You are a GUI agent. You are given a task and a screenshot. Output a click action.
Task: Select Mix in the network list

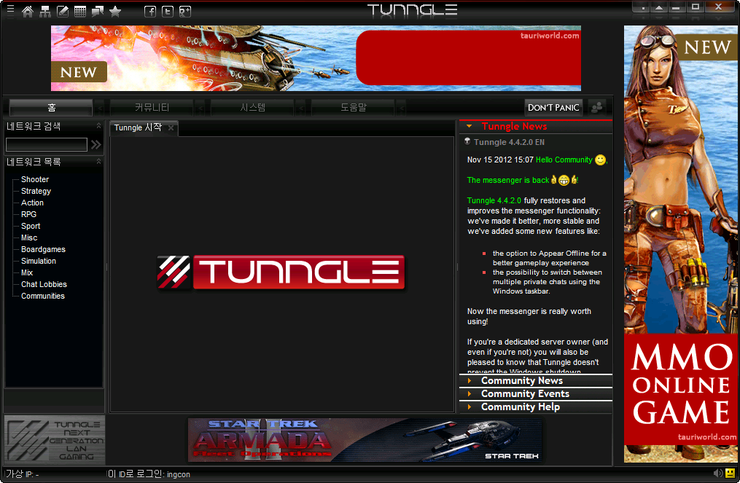click(x=27, y=272)
